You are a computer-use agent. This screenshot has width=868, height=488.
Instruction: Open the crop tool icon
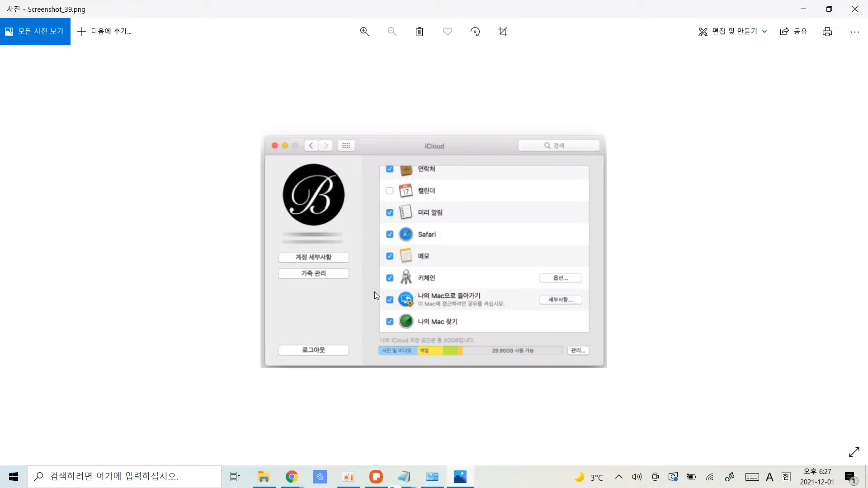pos(503,32)
